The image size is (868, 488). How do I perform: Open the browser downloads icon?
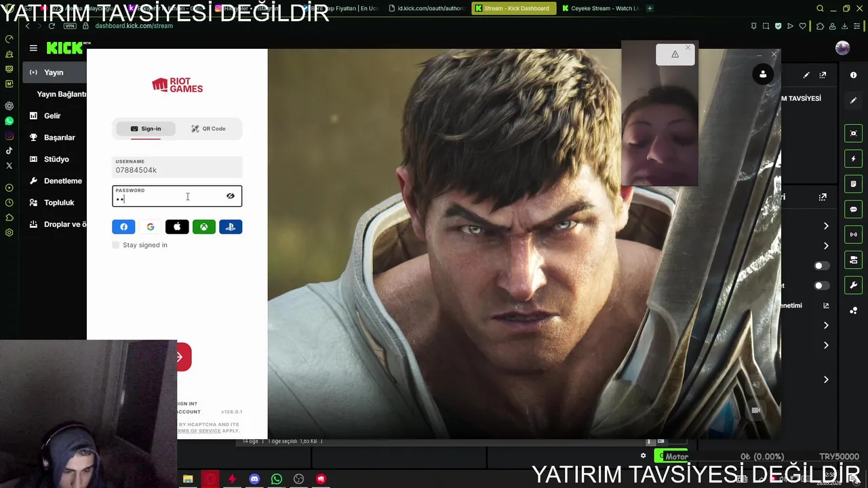(845, 26)
